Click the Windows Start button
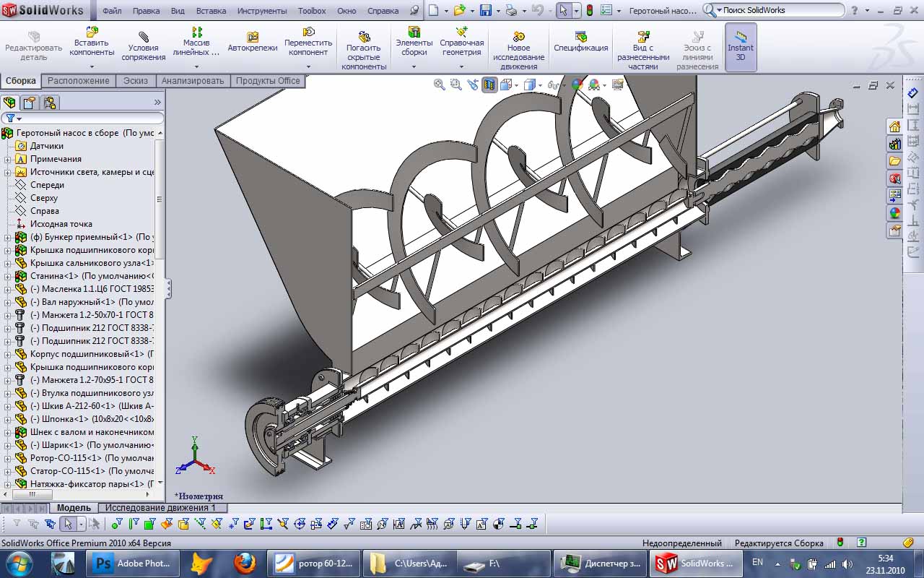Screen dimensions: 924x578 [18, 563]
